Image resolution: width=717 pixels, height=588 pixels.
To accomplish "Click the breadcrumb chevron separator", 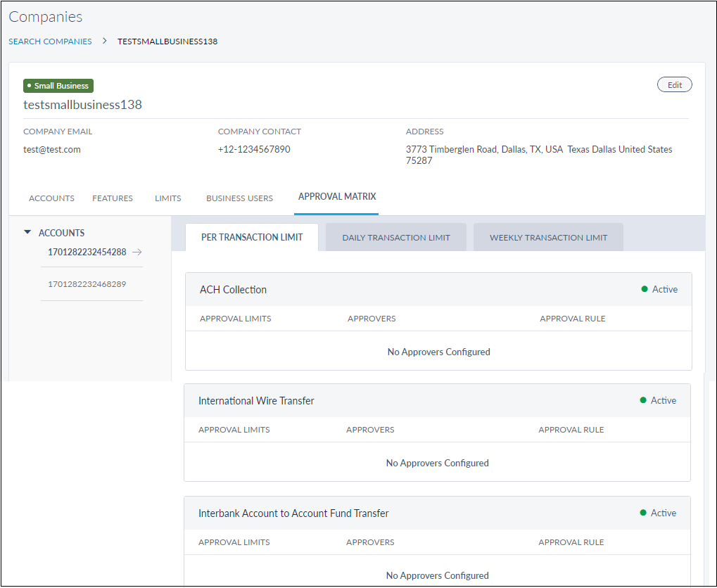I will coord(105,41).
